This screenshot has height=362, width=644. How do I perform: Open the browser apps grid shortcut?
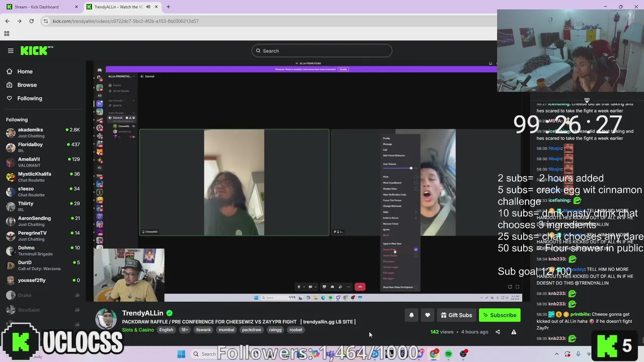coord(7,34)
